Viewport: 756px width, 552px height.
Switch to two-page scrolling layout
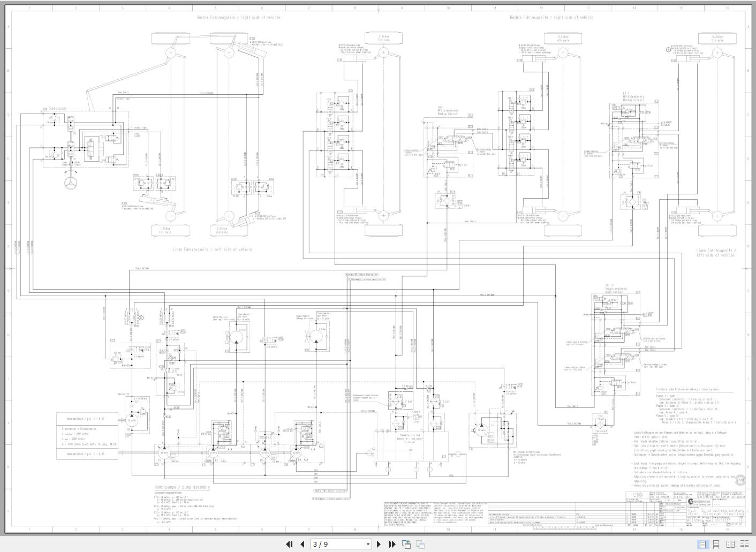pyautogui.click(x=745, y=544)
